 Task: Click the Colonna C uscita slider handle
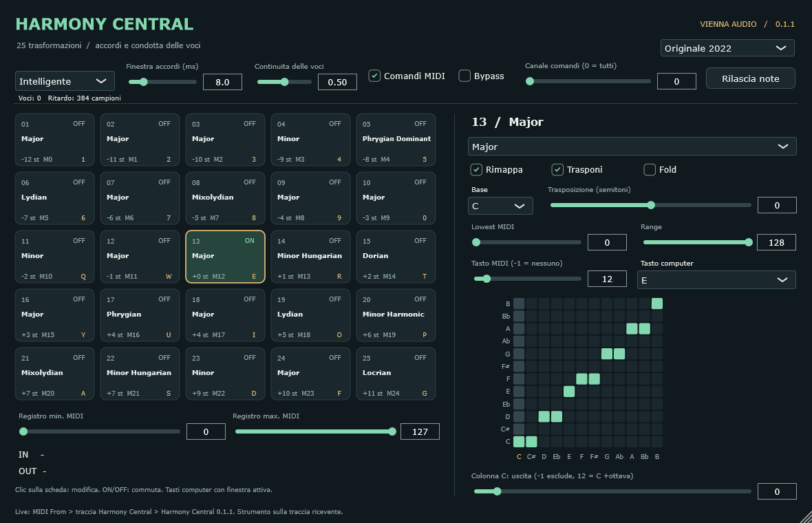[x=497, y=491]
